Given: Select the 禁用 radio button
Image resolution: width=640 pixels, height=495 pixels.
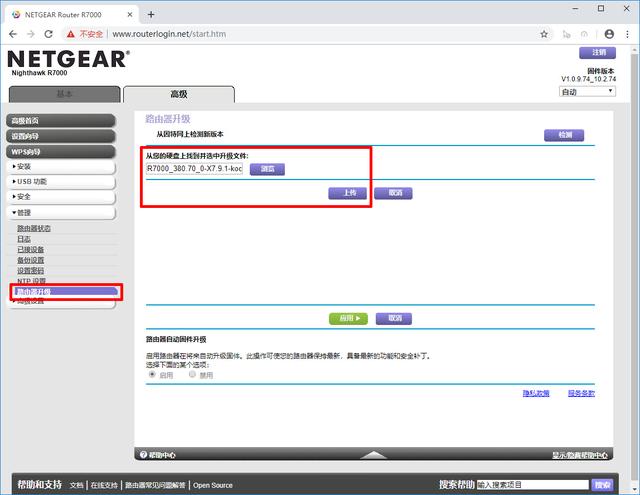Looking at the screenshot, I should (192, 374).
